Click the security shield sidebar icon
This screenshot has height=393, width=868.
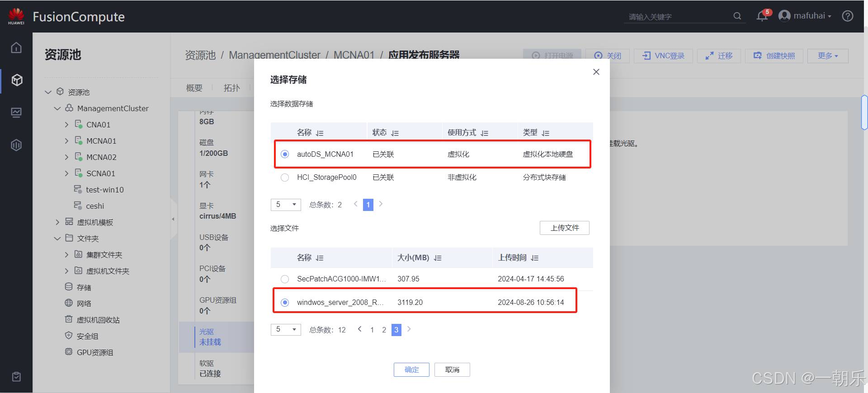pyautogui.click(x=16, y=145)
